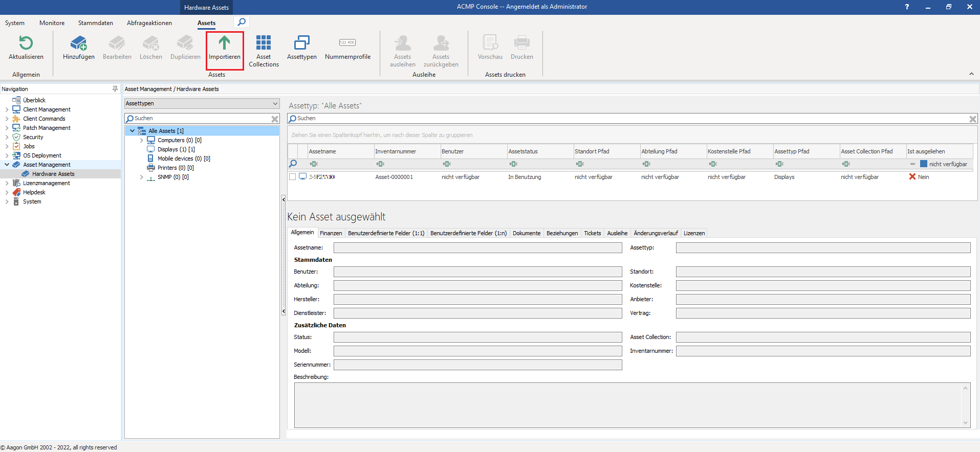The image size is (980, 452).
Task: Click the filter row magnifier icon
Action: pos(293,164)
